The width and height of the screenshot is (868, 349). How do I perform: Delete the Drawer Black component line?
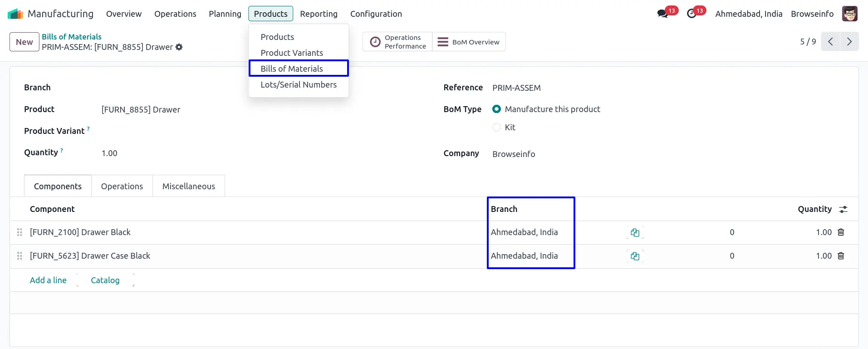(841, 232)
